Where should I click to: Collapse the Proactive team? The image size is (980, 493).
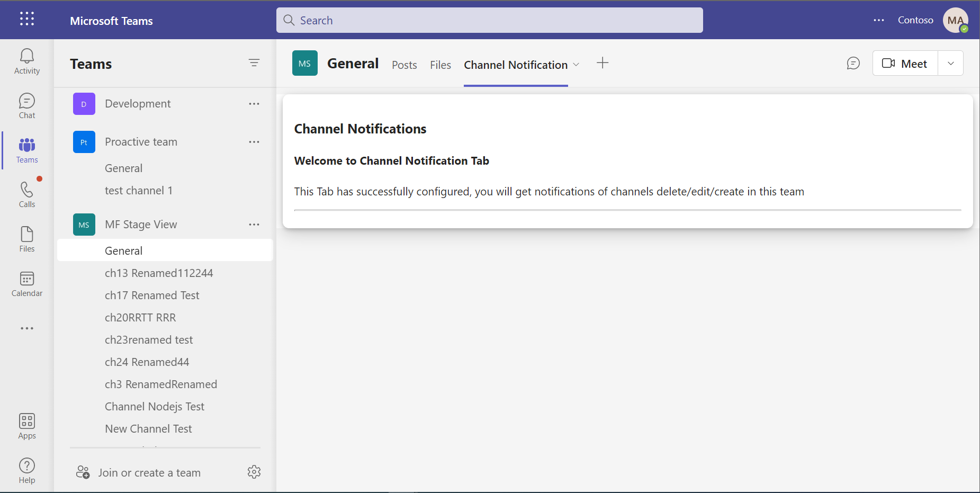click(141, 142)
